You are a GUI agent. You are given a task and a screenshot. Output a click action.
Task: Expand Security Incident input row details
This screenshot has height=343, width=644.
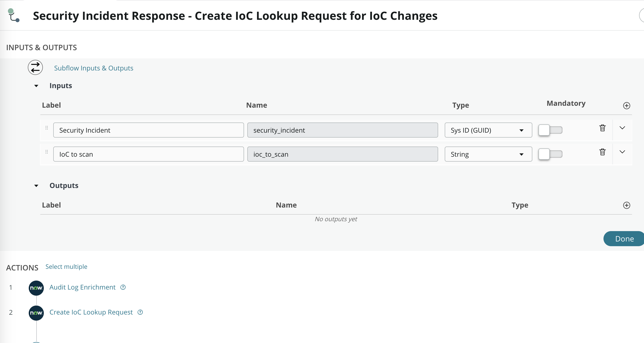click(x=622, y=128)
